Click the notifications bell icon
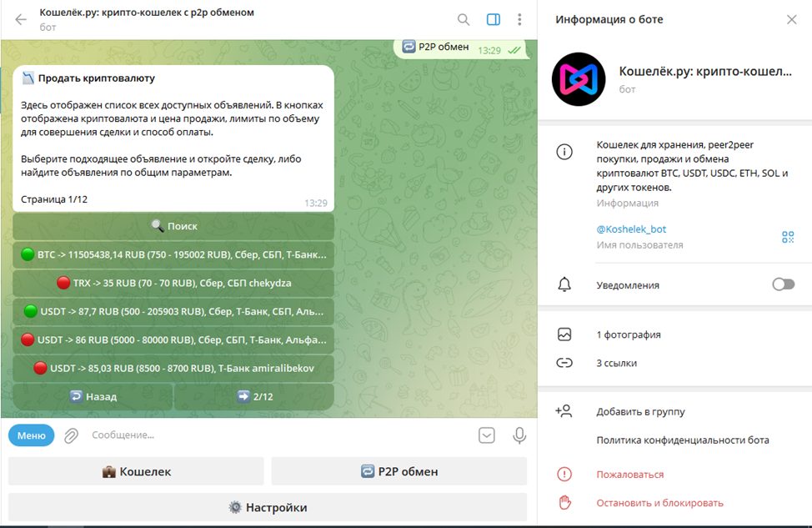Screen dimensions: 812x528 [564, 284]
